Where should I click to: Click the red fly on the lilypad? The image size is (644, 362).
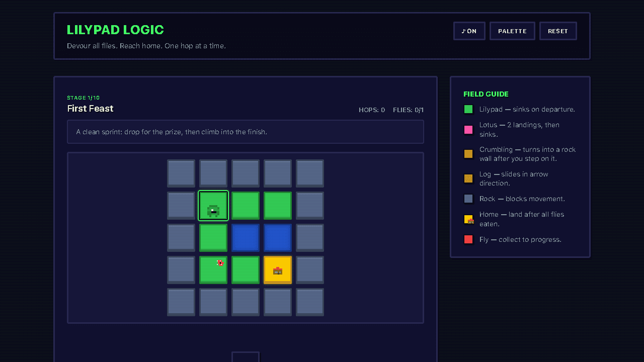pyautogui.click(x=220, y=263)
